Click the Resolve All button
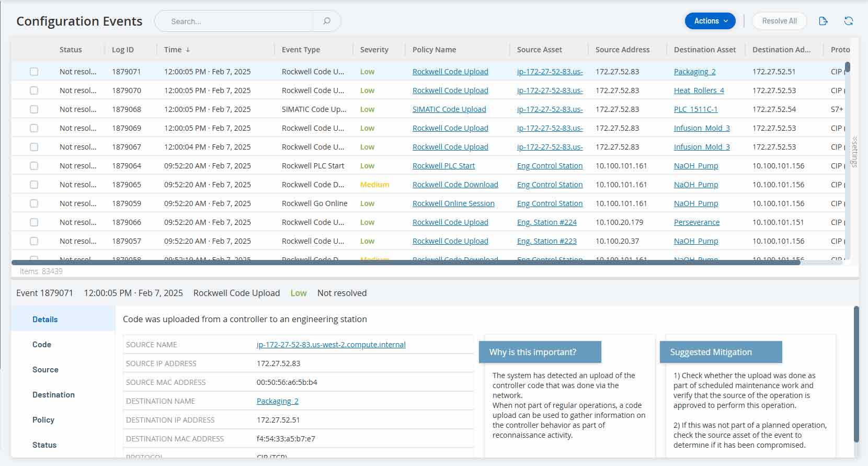 click(779, 21)
